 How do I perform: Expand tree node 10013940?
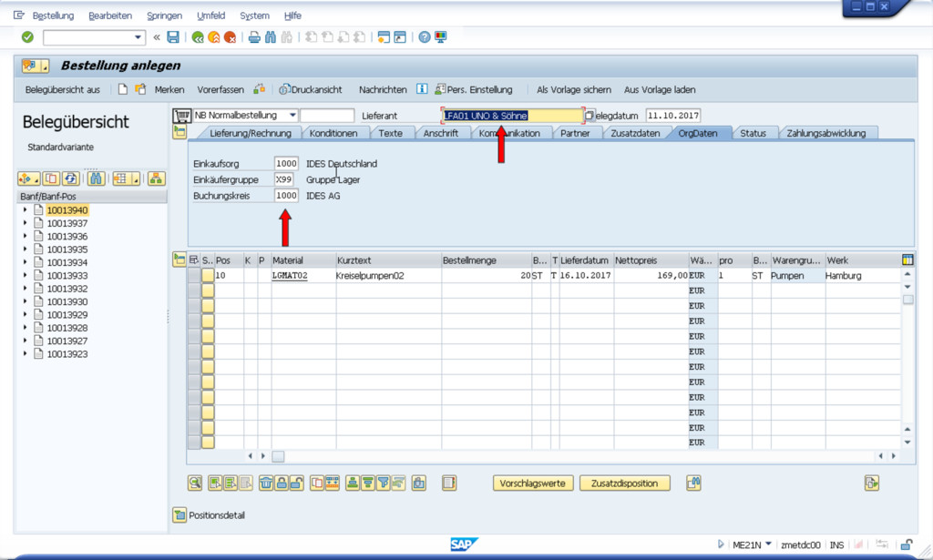point(26,210)
